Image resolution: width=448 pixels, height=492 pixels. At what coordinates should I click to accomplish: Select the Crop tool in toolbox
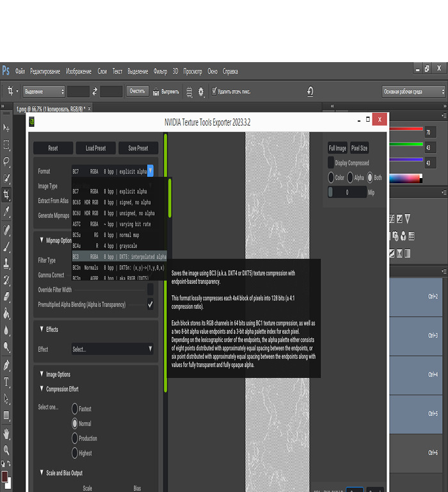tap(6, 195)
